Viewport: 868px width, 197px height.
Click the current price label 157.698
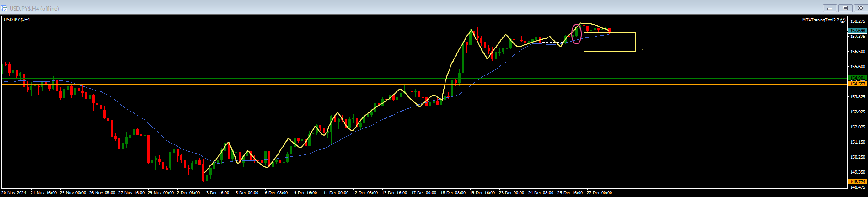pos(857,31)
